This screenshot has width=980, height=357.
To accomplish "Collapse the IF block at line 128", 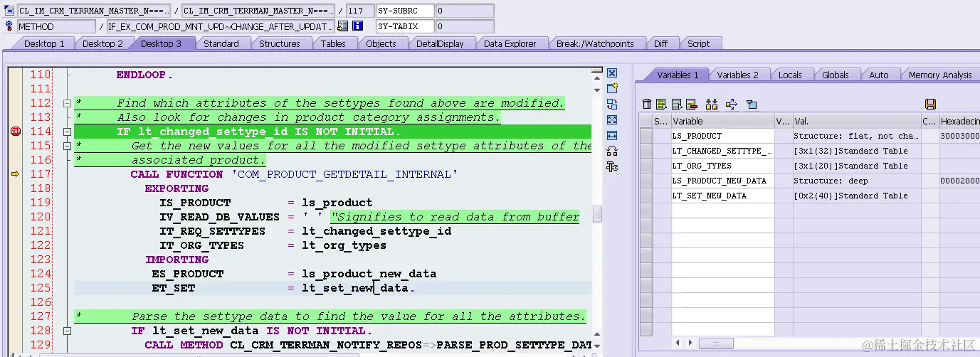I will click(x=68, y=331).
